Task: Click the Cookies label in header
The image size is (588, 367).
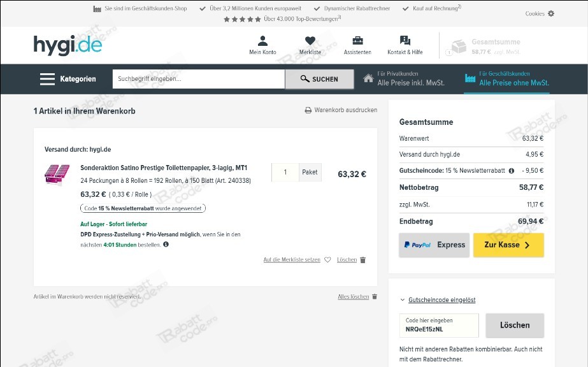Action: [x=534, y=13]
